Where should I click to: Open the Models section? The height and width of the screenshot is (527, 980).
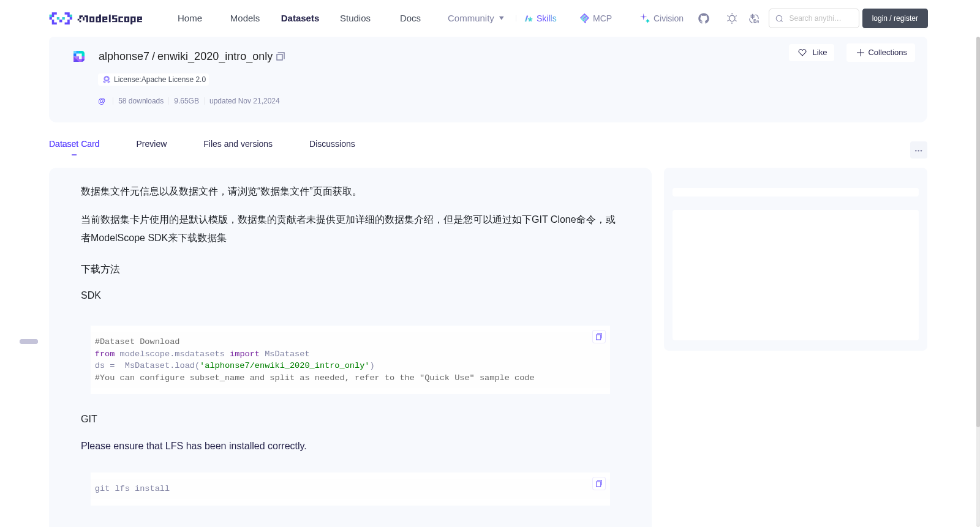pos(245,18)
